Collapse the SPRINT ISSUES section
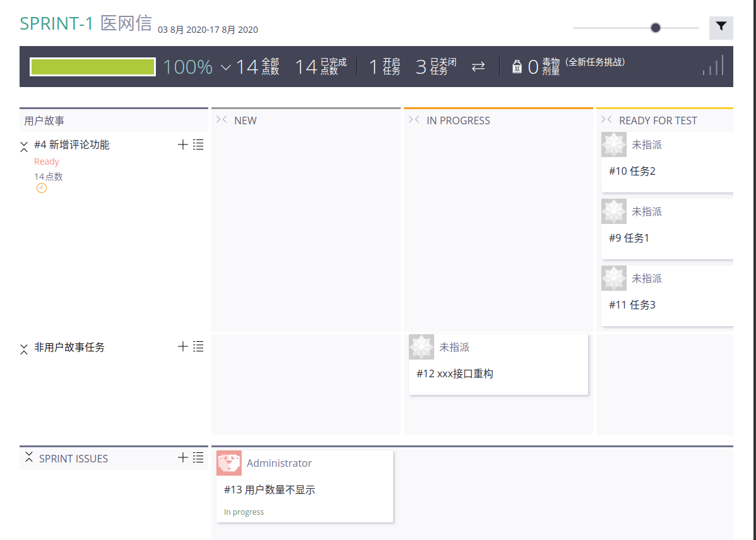This screenshot has width=756, height=540. 28,458
